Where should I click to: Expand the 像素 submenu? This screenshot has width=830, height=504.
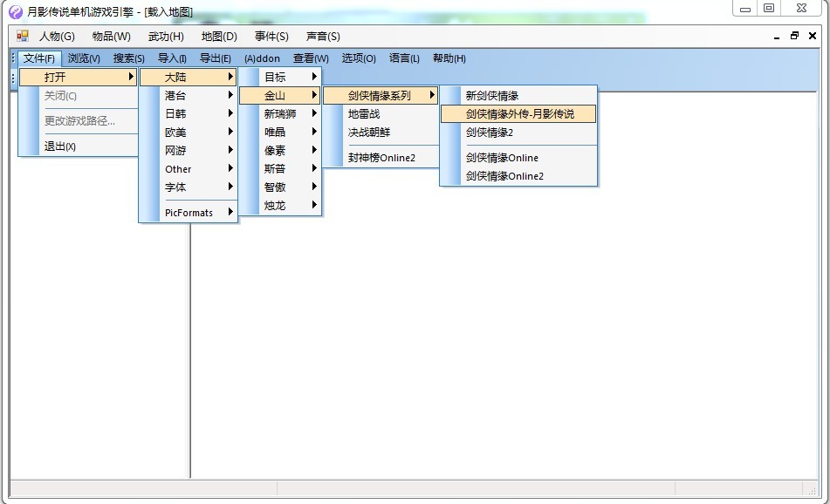point(279,151)
